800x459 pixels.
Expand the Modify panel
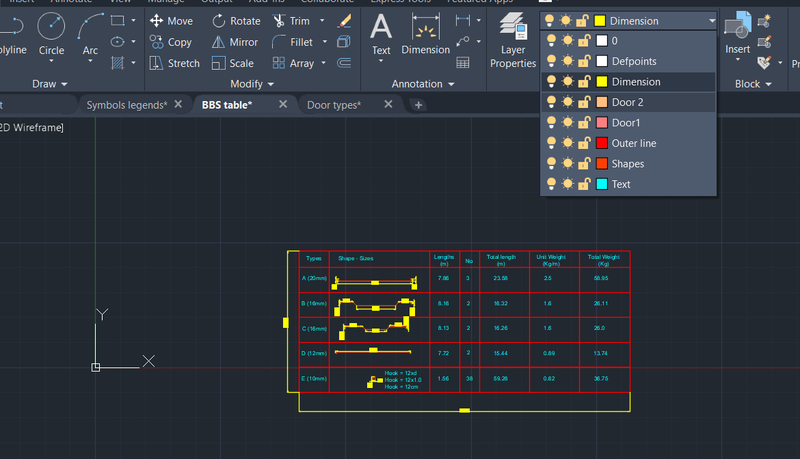pos(252,84)
